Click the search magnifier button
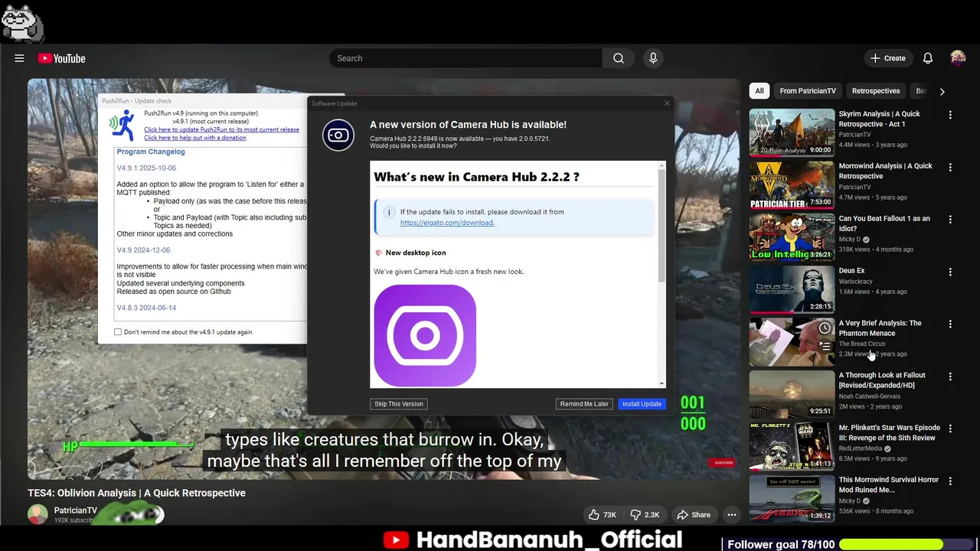The height and width of the screenshot is (551, 980). click(619, 58)
